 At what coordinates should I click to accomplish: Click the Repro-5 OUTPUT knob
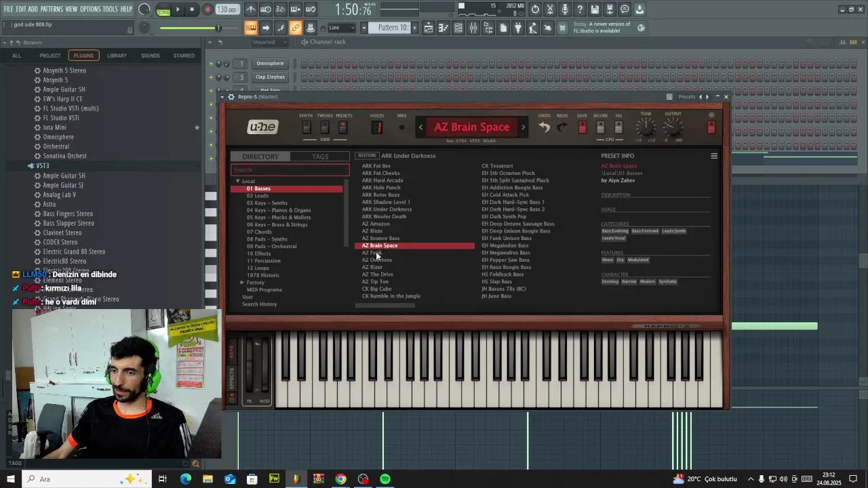(673, 127)
